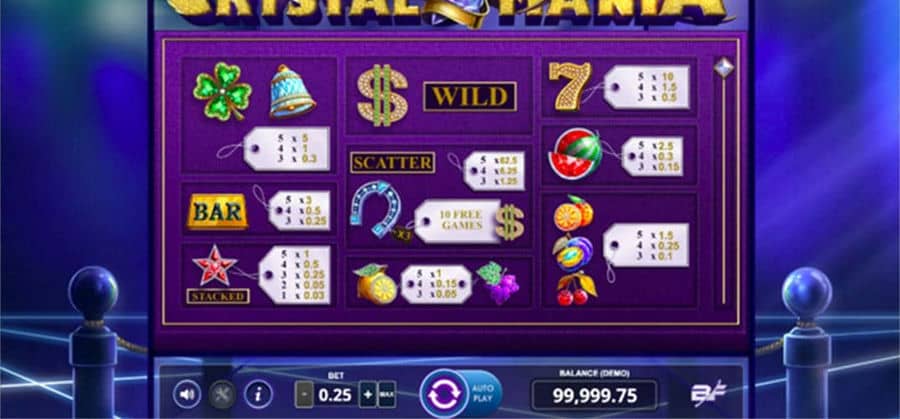Click the demo balance display
The width and height of the screenshot is (900, 419).
click(x=595, y=395)
